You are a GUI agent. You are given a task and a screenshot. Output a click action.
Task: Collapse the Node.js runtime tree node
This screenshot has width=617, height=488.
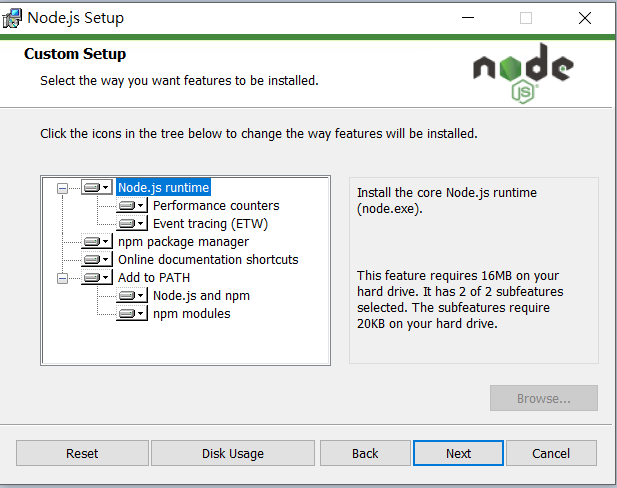click(62, 188)
